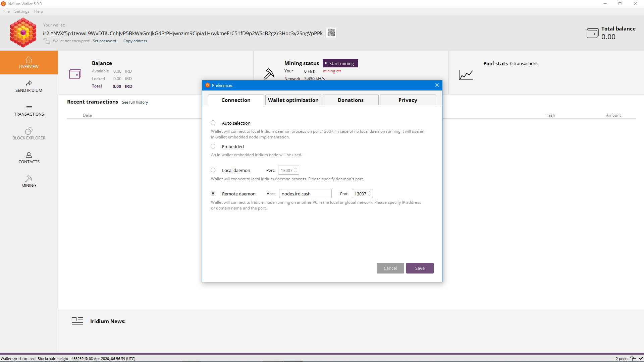Click the 2 peers status text

point(622,359)
